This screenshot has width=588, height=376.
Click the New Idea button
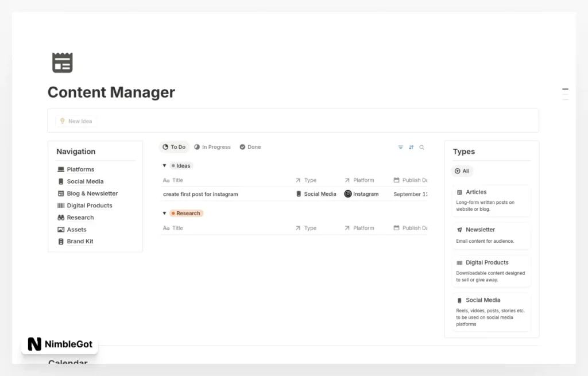(x=76, y=121)
